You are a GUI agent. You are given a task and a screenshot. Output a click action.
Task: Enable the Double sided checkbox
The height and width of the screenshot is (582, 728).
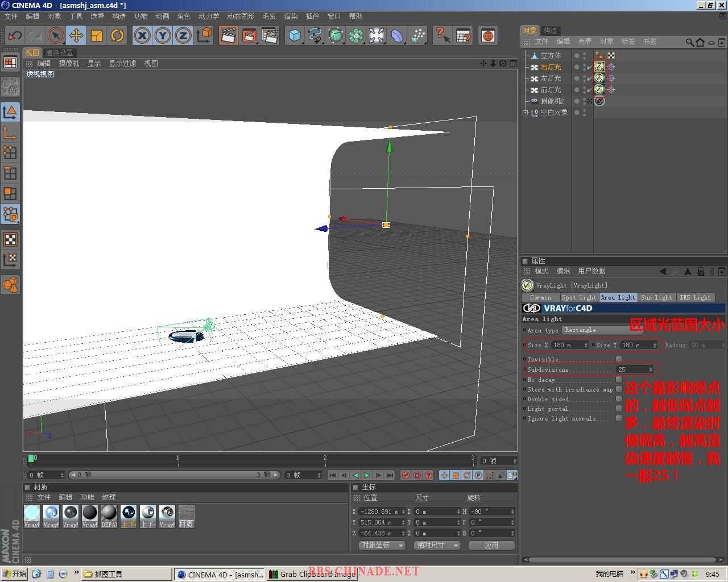click(x=619, y=399)
